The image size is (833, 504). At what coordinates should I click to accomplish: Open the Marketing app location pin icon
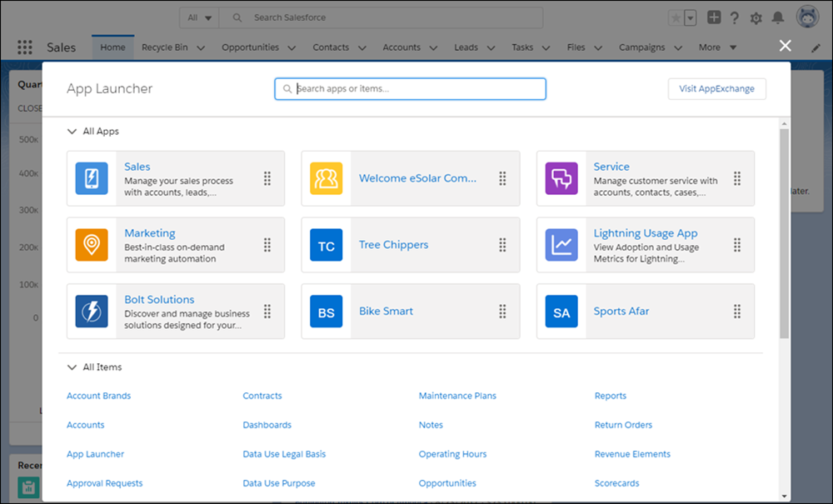coord(92,245)
